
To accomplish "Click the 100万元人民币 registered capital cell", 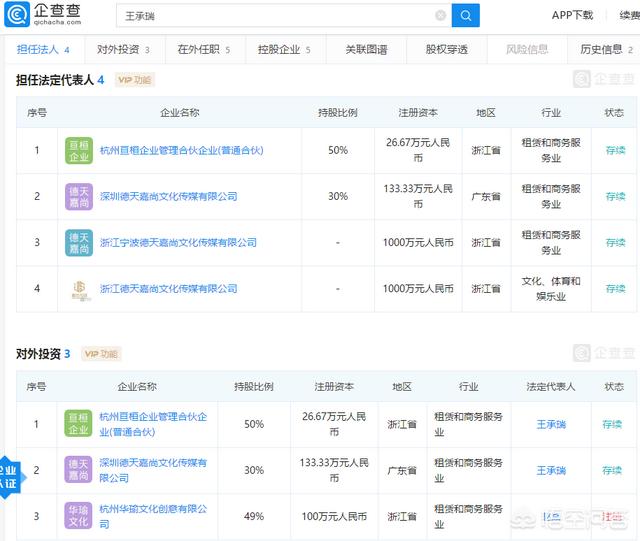I will click(x=334, y=517).
